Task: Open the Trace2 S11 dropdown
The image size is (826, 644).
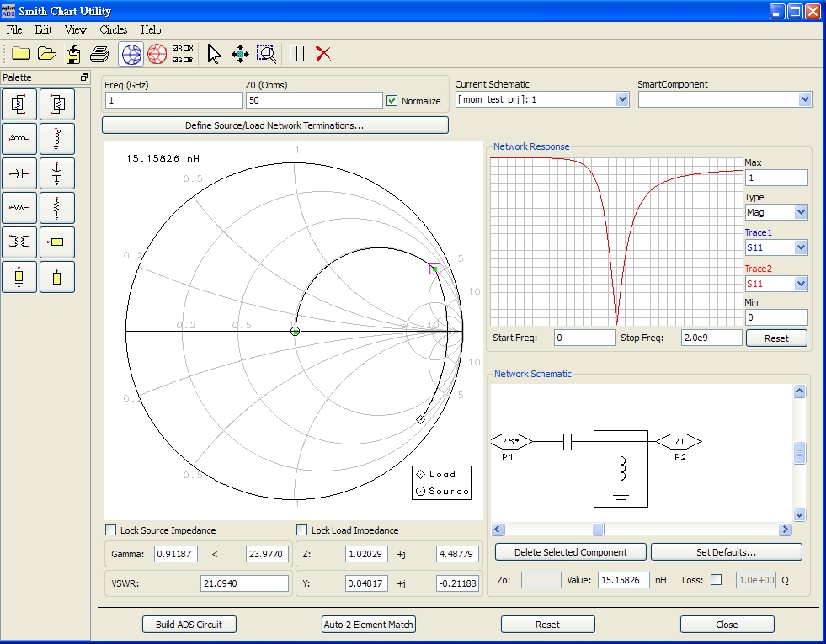Action: pos(801,284)
